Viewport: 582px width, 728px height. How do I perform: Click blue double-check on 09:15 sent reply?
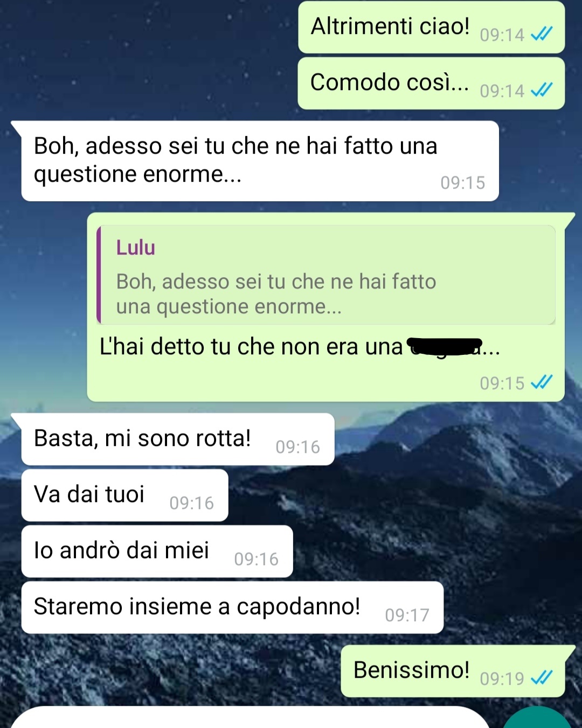tap(542, 383)
